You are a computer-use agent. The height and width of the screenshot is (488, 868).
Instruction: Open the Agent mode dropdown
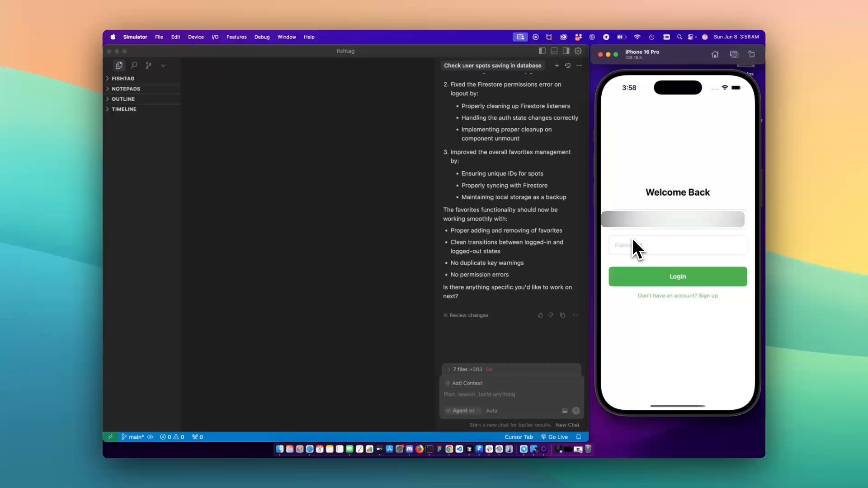click(x=462, y=411)
